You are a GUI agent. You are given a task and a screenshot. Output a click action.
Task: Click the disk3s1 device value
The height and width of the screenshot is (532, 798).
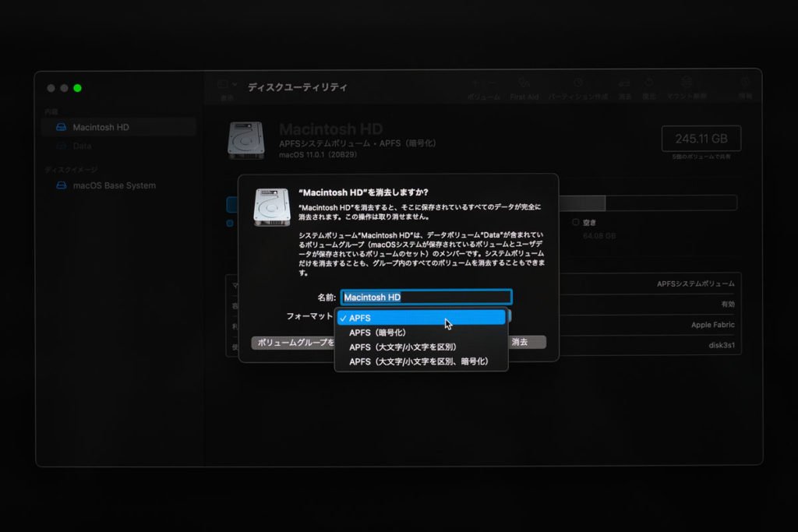[x=721, y=345]
